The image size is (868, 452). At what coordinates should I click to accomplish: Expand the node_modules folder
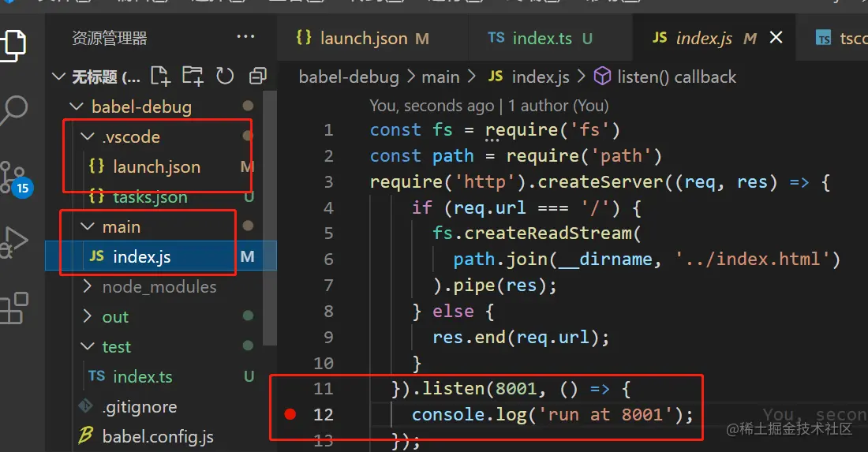click(x=88, y=286)
